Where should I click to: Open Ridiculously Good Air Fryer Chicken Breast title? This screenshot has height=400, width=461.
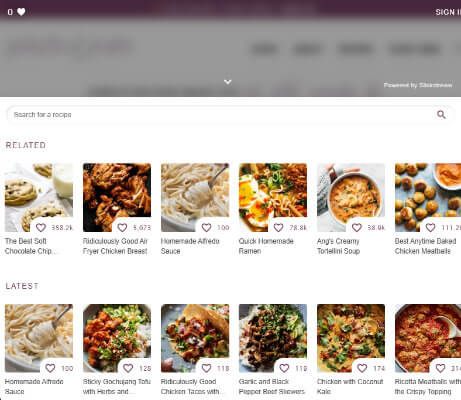[115, 246]
